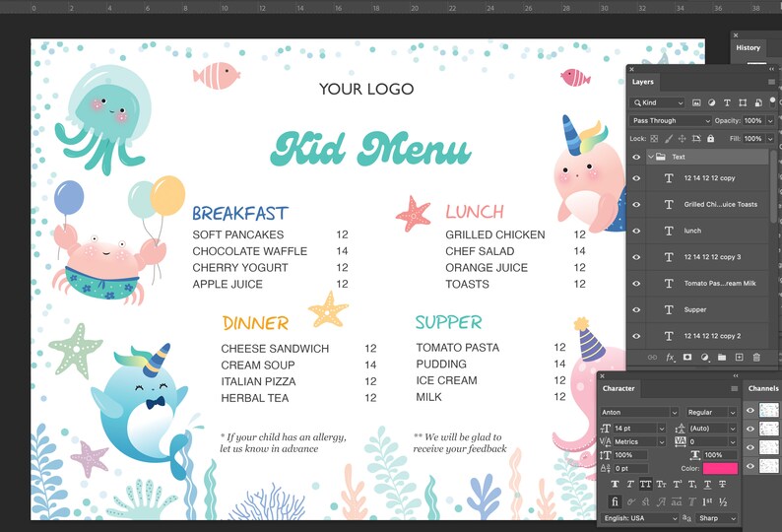Filter layers by adjustment layer icon
The height and width of the screenshot is (532, 782).
(x=712, y=102)
